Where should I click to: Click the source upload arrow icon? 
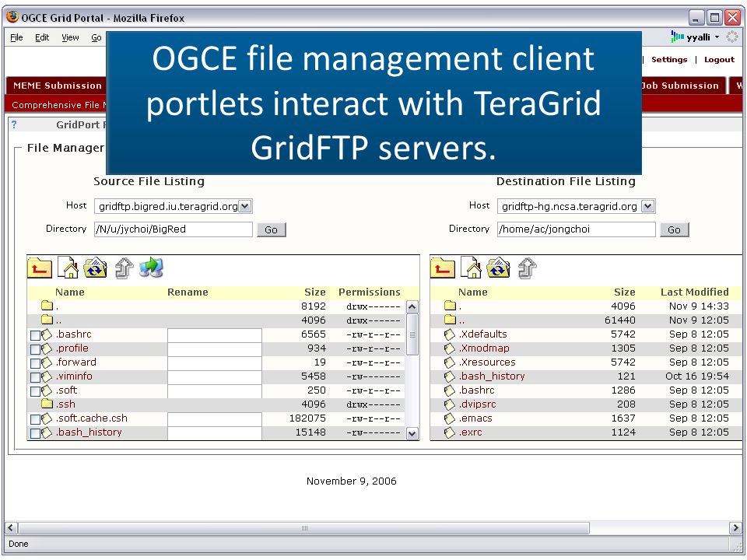pos(124,268)
